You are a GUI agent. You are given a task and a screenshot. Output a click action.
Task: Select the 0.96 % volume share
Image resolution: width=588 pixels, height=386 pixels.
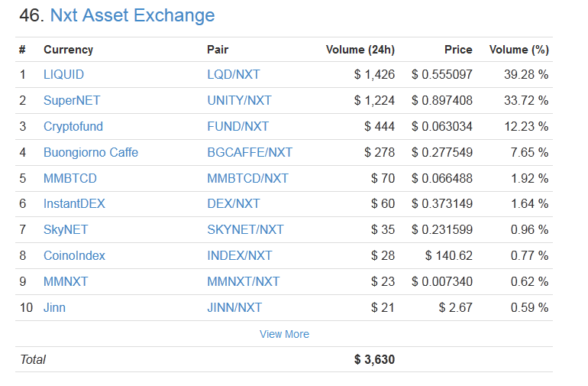pyautogui.click(x=529, y=229)
